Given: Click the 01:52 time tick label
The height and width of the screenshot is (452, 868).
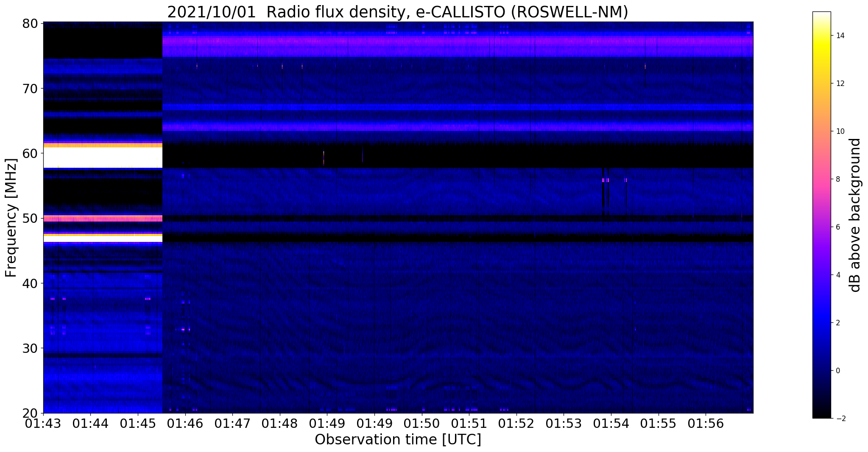Looking at the screenshot, I should pyautogui.click(x=516, y=424).
